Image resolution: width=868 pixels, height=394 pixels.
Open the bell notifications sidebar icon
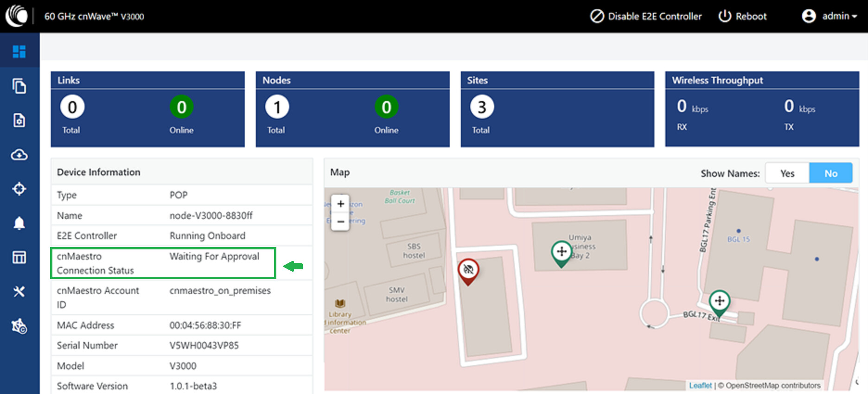[19, 223]
